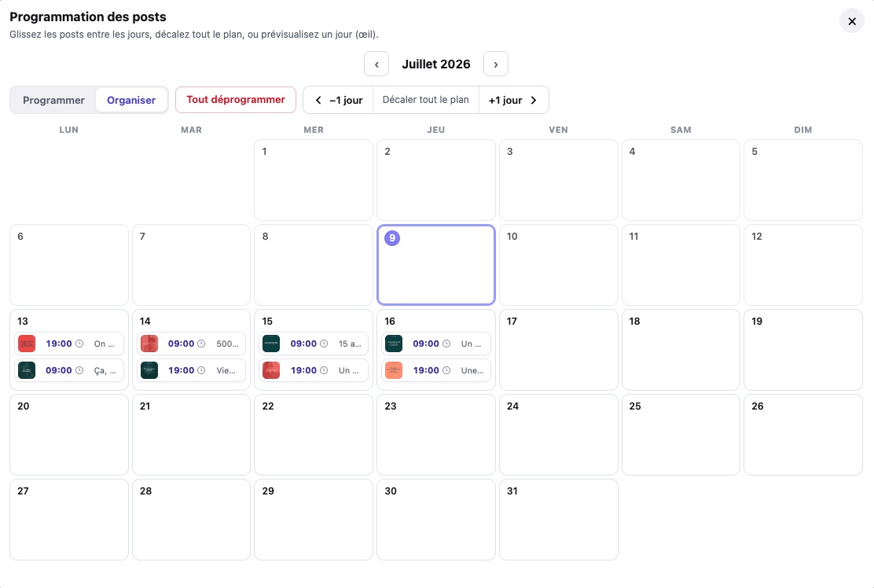874x588 pixels.
Task: Open the dark green thumbnail post on day 13
Action: point(27,370)
